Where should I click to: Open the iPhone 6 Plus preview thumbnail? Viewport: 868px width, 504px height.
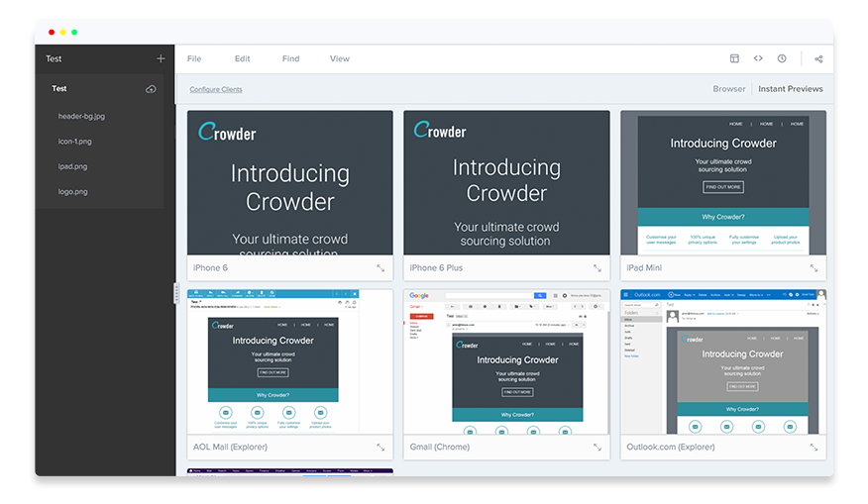tap(506, 183)
